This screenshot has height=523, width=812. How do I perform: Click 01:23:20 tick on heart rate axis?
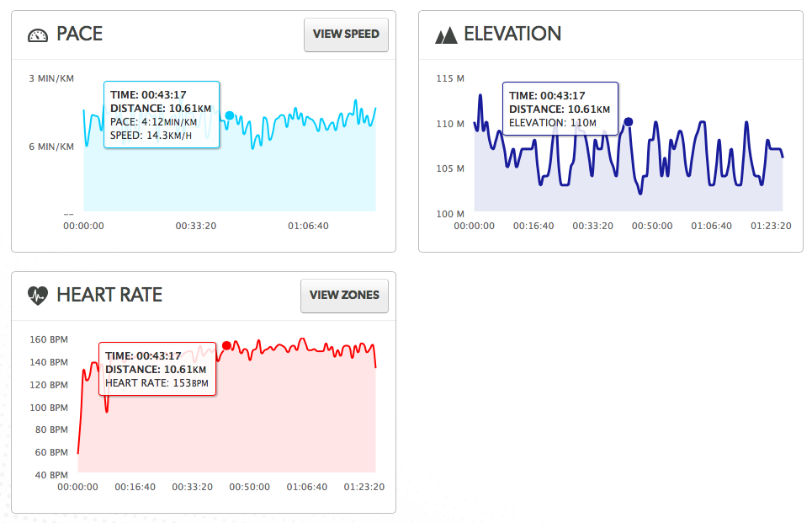364,488
